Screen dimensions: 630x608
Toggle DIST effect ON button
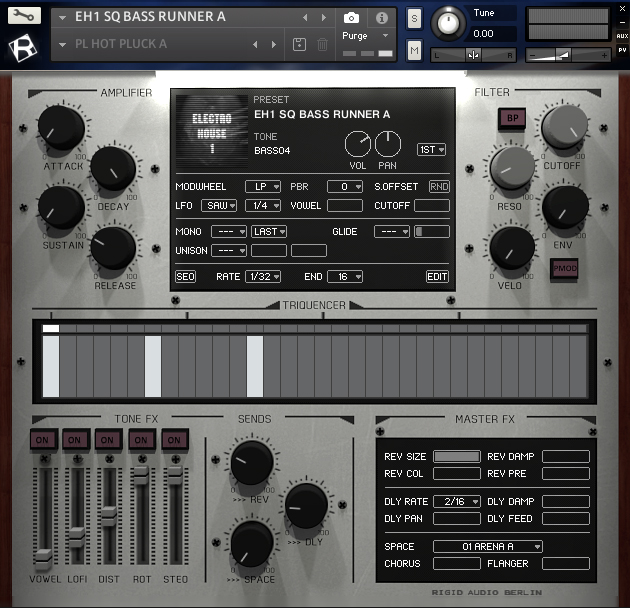tap(107, 440)
